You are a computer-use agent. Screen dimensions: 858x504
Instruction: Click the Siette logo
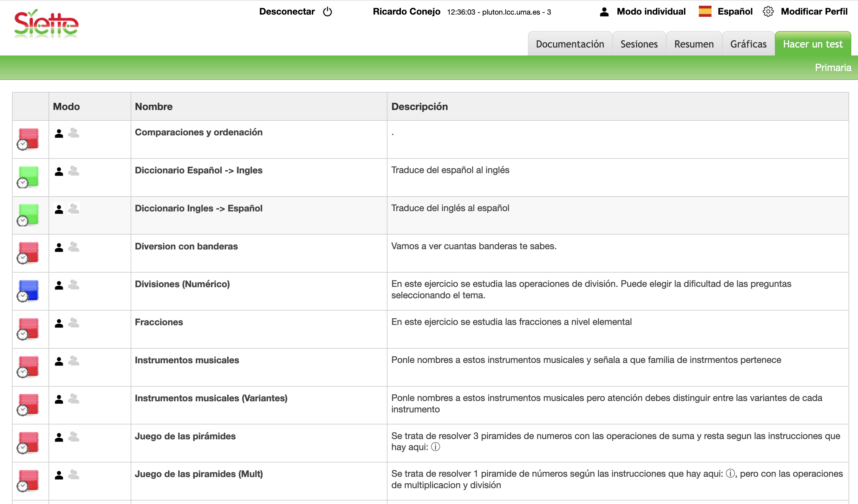click(46, 24)
